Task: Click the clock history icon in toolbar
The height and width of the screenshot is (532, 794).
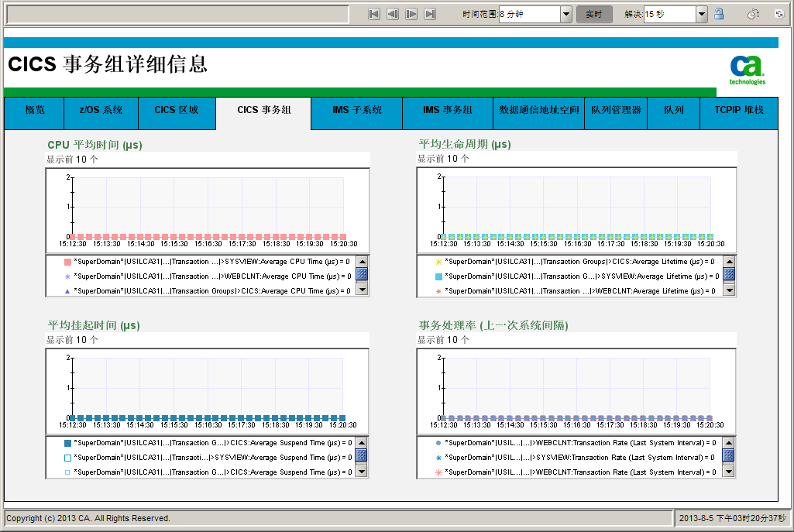Action: [752, 14]
